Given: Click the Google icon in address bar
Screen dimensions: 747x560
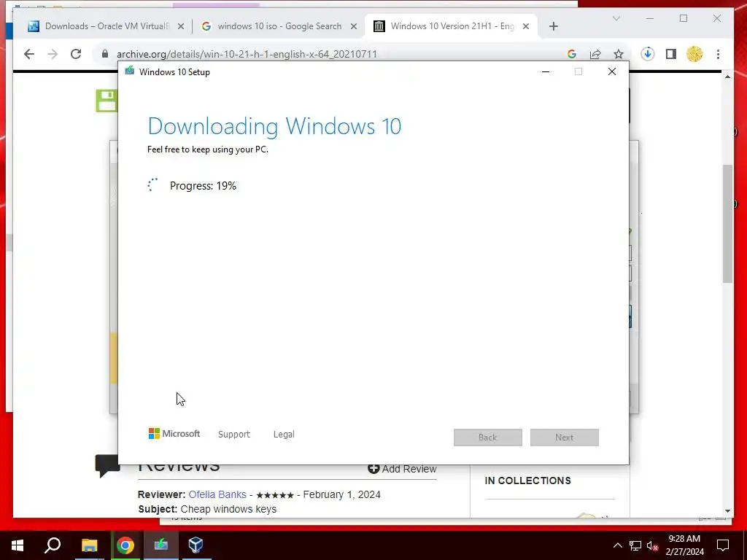Looking at the screenshot, I should click(572, 54).
